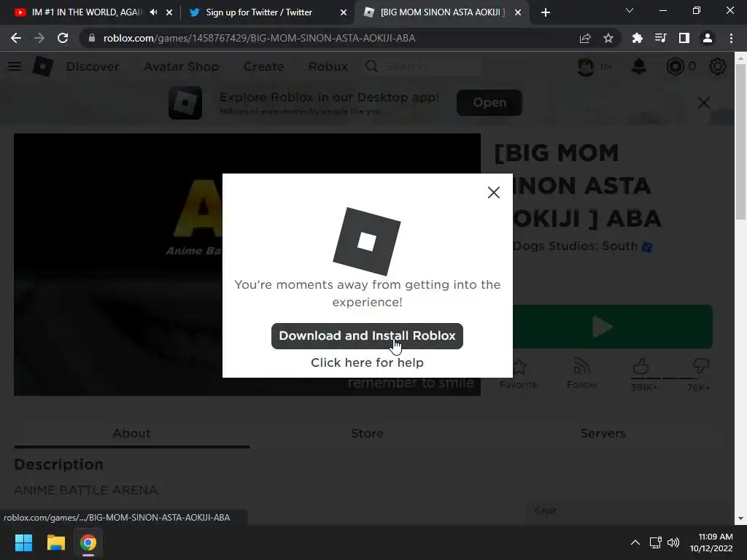
Task: Open Chrome extensions puzzle icon
Action: (x=638, y=38)
